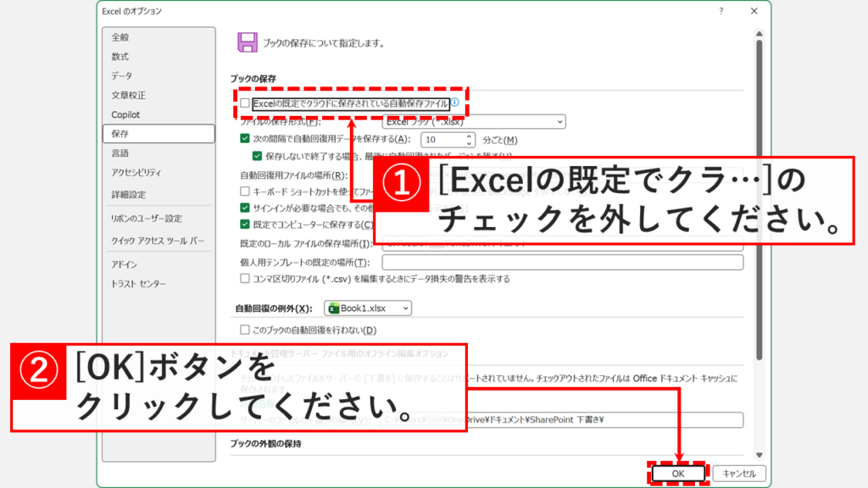Toggle Excelの既定でクラウドに保存 checkbox
Image resolution: width=868 pixels, height=488 pixels.
(x=245, y=103)
